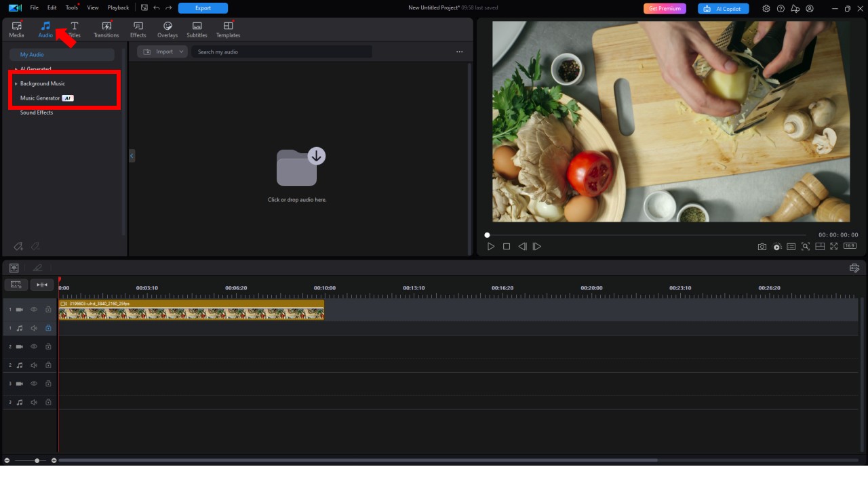Undo the last action
The height and width of the screenshot is (488, 868).
coord(157,8)
